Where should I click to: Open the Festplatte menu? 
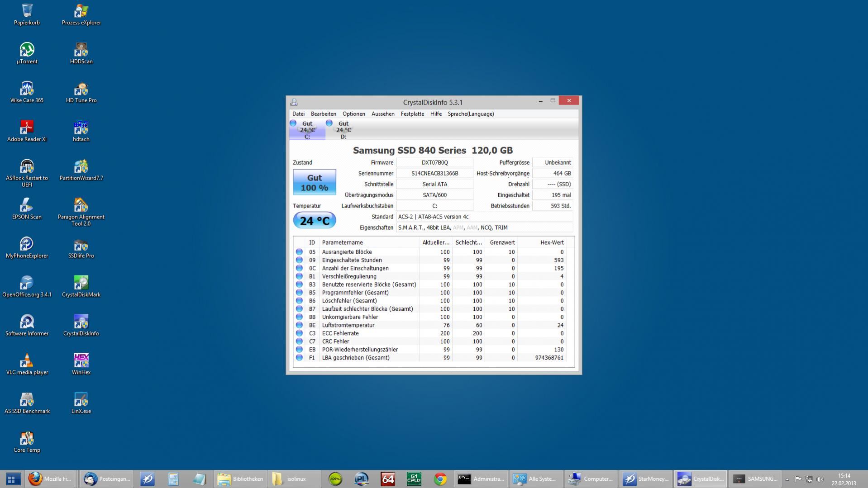tap(412, 114)
